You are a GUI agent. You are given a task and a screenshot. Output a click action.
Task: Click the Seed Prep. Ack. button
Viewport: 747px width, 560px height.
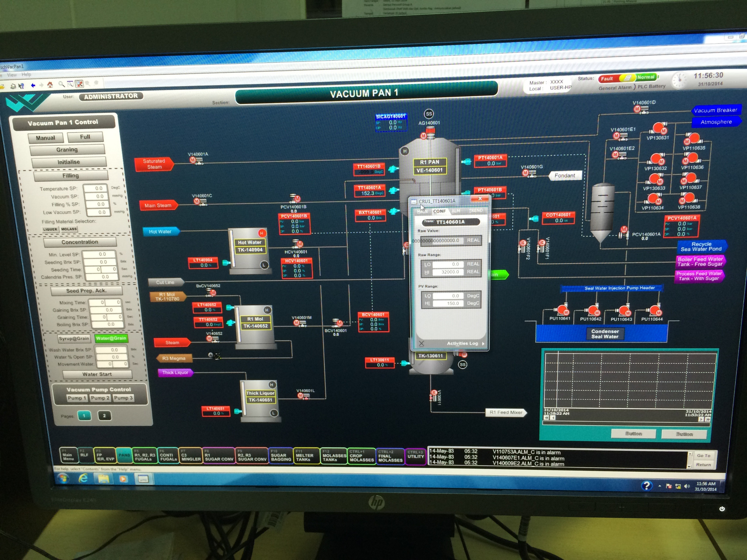[86, 291]
